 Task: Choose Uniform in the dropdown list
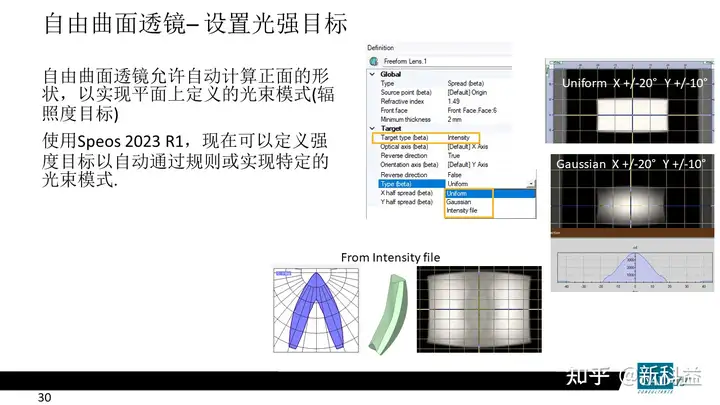tap(490, 194)
